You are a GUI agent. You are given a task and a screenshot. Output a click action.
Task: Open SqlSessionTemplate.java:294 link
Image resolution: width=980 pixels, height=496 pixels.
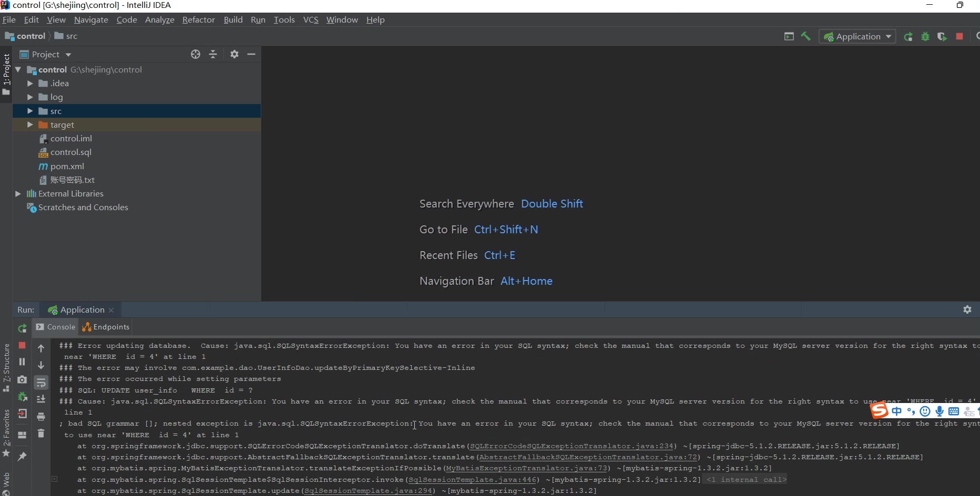[x=368, y=491]
